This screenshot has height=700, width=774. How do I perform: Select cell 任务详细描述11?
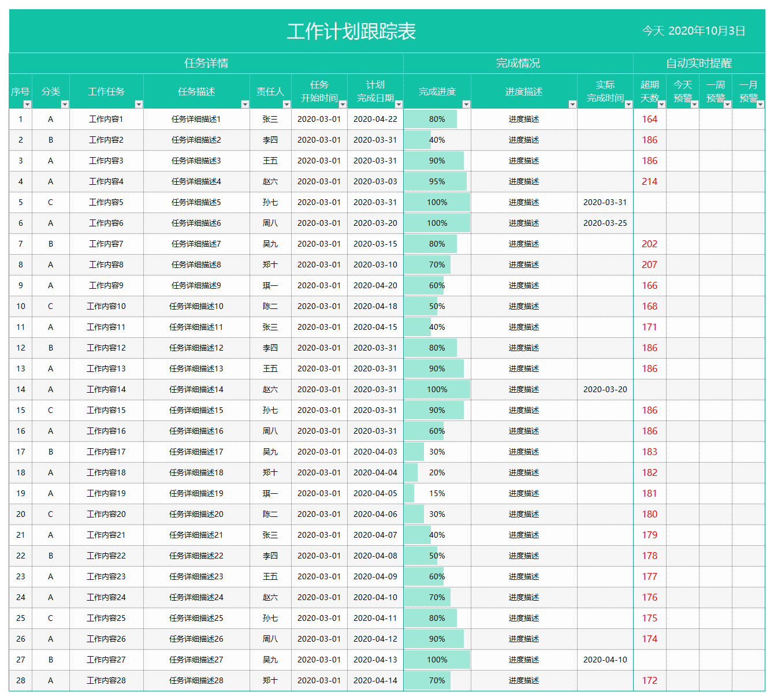point(196,327)
